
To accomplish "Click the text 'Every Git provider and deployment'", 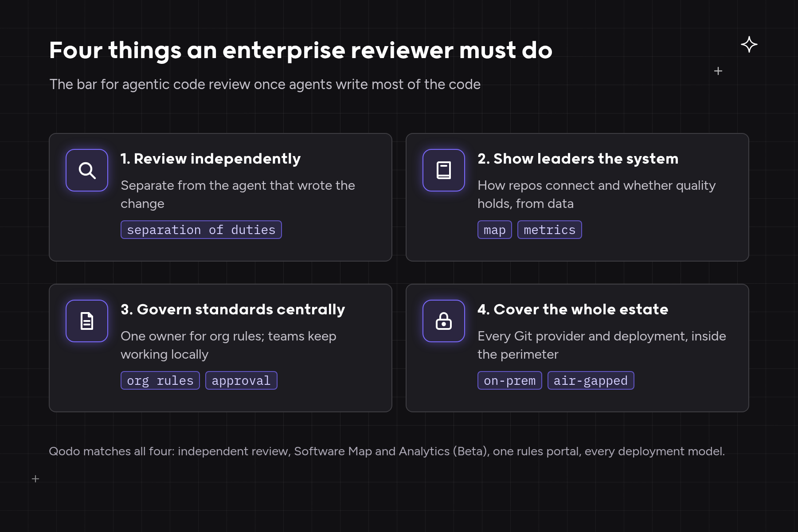I will pyautogui.click(x=582, y=336).
